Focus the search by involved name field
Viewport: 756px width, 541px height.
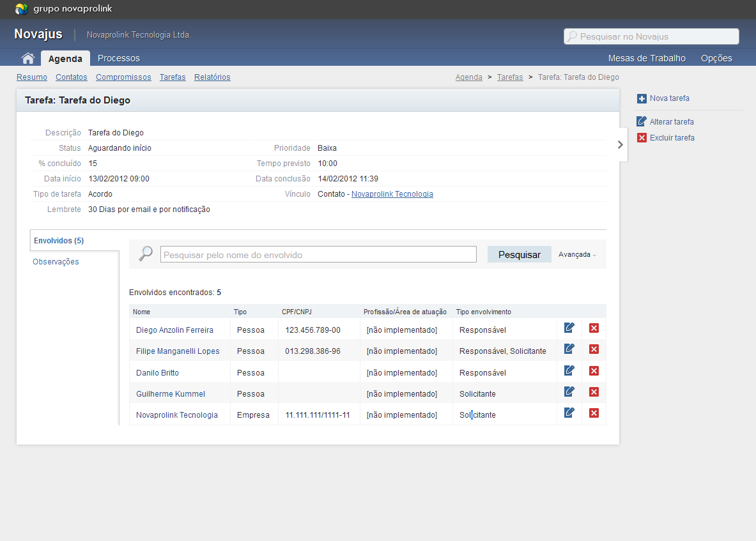pyautogui.click(x=318, y=255)
